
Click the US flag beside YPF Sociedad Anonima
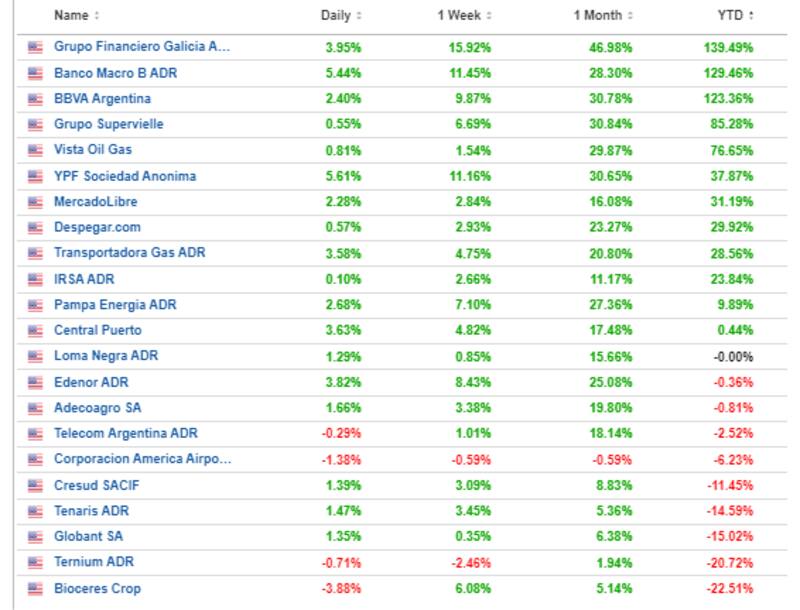pyautogui.click(x=36, y=176)
